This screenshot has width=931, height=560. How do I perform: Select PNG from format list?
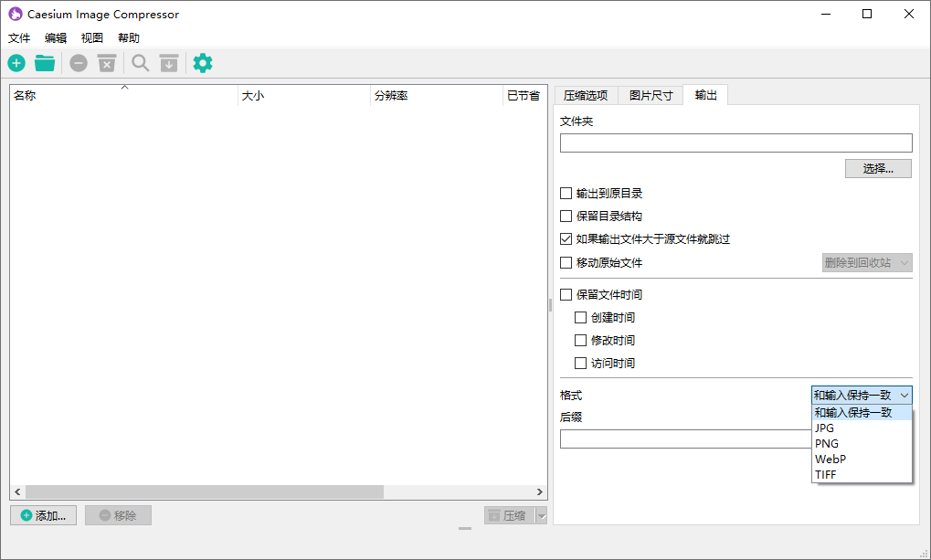[862, 444]
